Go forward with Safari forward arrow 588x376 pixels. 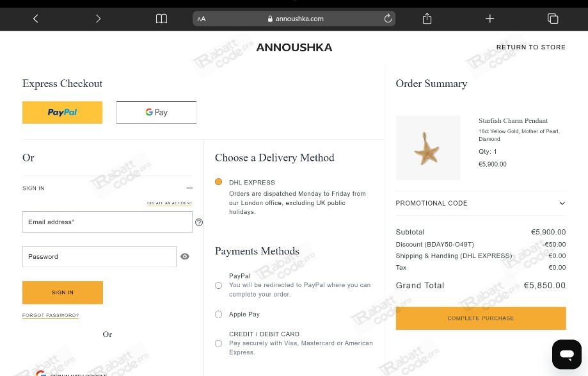(x=99, y=19)
